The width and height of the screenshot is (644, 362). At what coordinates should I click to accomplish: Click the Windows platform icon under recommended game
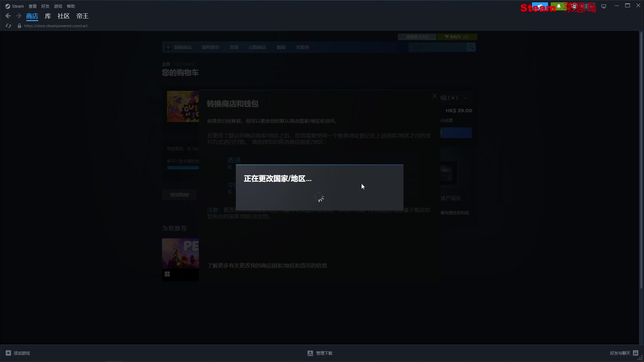coord(167,274)
